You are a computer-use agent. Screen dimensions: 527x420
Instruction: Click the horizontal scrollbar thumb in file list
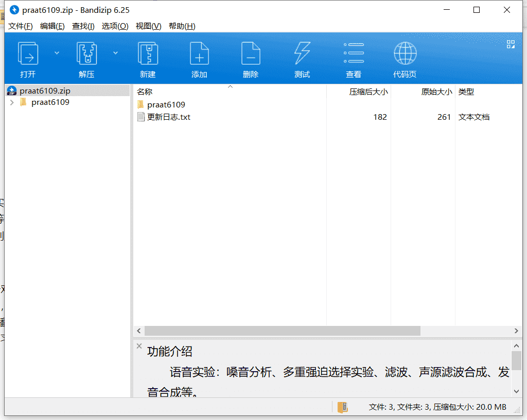283,331
